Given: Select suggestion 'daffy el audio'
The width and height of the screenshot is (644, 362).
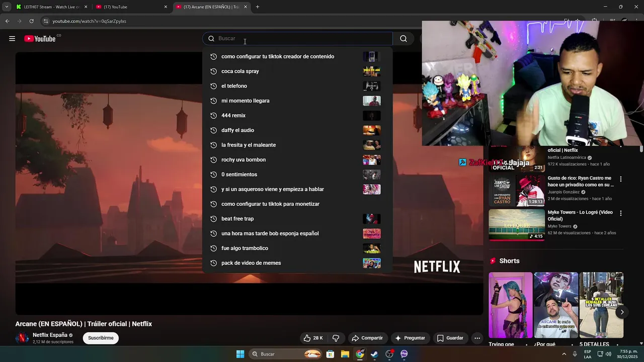Looking at the screenshot, I should 297,130.
